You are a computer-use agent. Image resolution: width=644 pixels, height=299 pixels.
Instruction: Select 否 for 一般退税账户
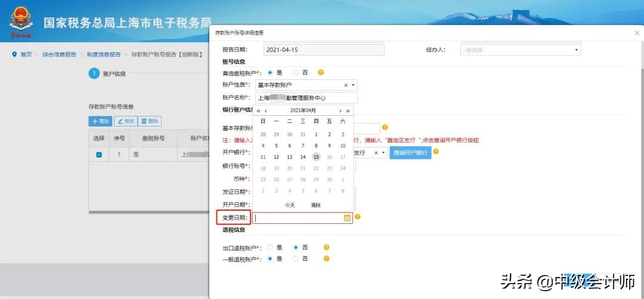pos(296,258)
